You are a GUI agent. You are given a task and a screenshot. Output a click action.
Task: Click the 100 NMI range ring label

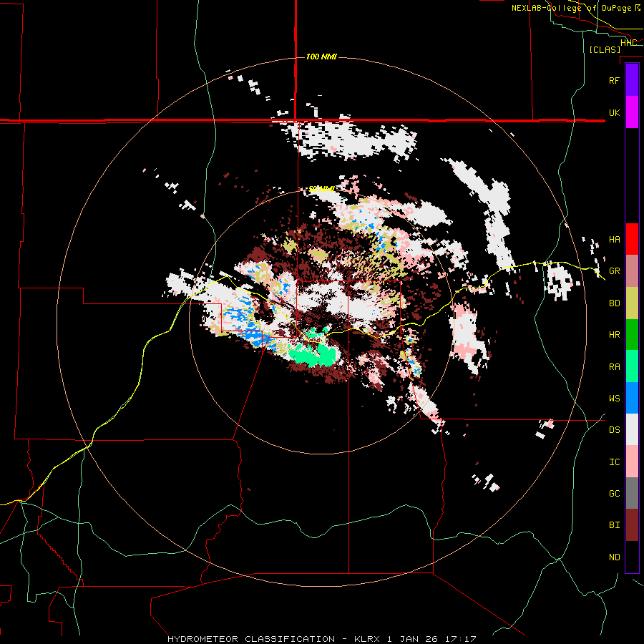click(x=321, y=57)
